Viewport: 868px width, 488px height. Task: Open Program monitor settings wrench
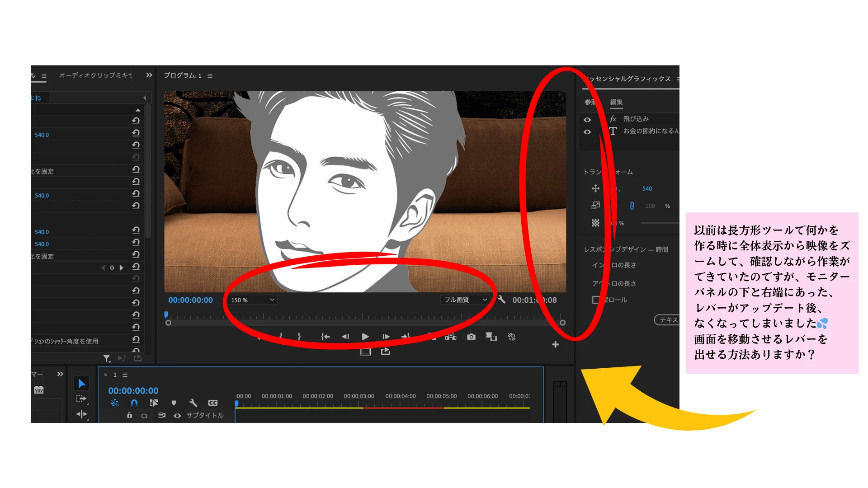click(501, 299)
